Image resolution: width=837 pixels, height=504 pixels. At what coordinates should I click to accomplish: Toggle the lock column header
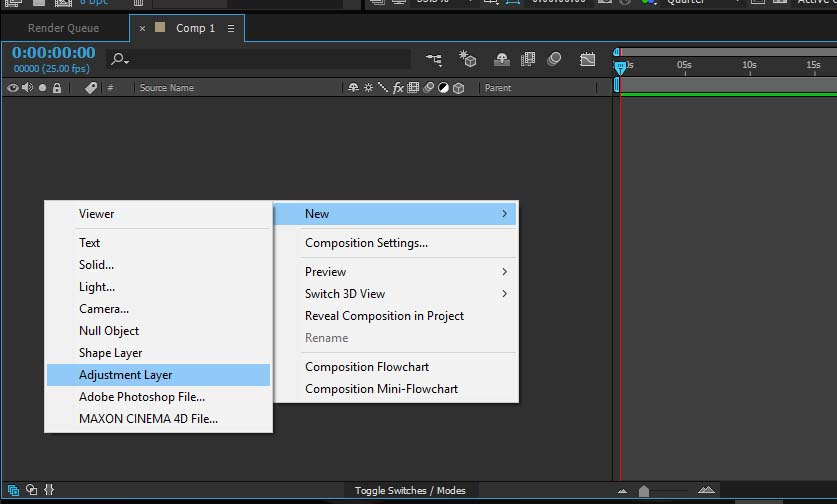[x=57, y=88]
